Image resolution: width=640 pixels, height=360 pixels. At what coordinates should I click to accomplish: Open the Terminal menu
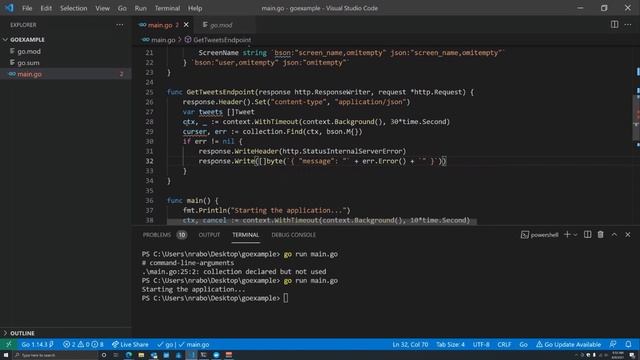coord(167,8)
